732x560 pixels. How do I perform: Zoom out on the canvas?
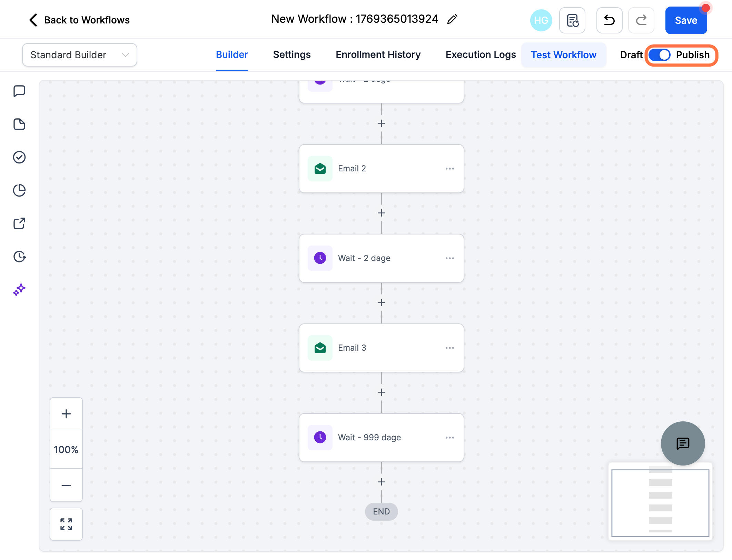(66, 486)
